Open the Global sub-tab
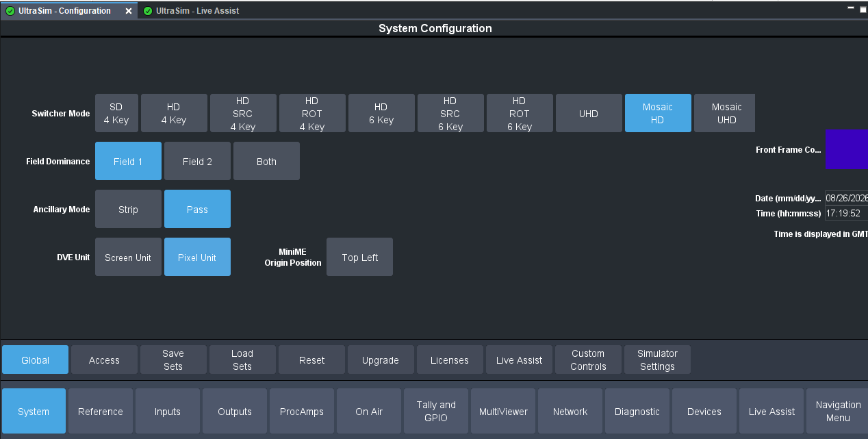Viewport: 868px width, 439px height. pyautogui.click(x=35, y=360)
